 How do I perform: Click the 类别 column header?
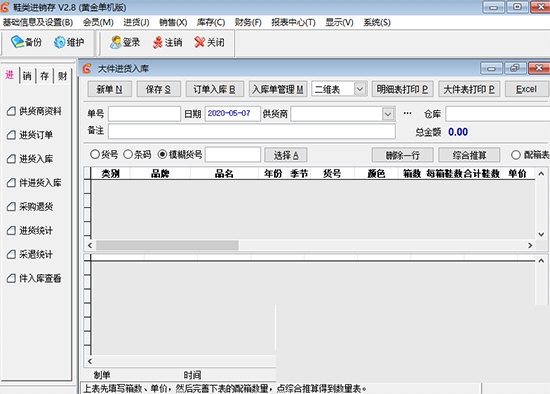[110, 173]
